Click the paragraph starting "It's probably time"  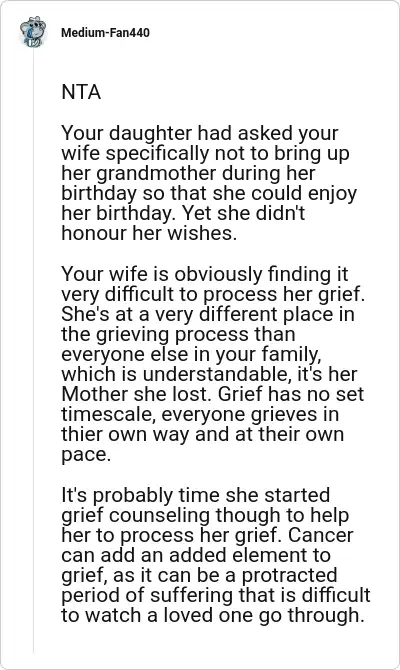tap(215, 555)
